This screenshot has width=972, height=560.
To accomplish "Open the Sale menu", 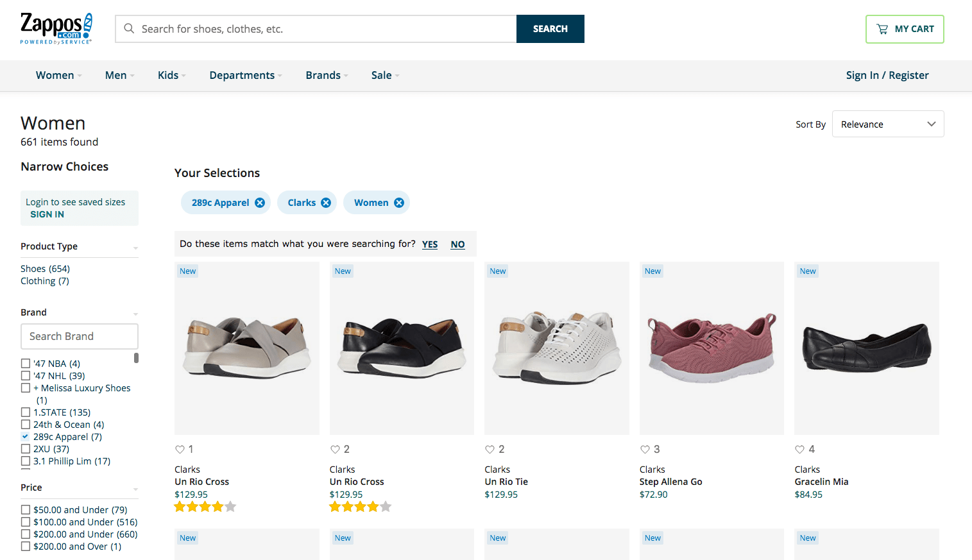I will (x=382, y=75).
